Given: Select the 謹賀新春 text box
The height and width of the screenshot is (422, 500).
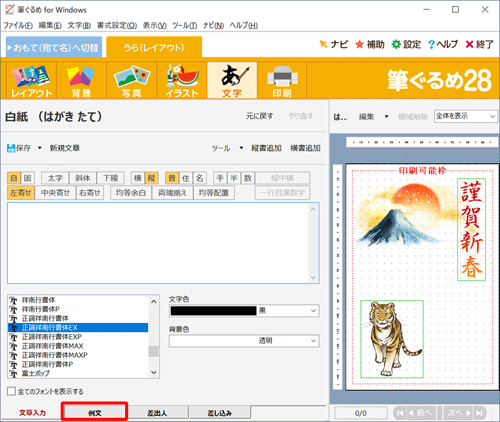Looking at the screenshot, I should (471, 229).
